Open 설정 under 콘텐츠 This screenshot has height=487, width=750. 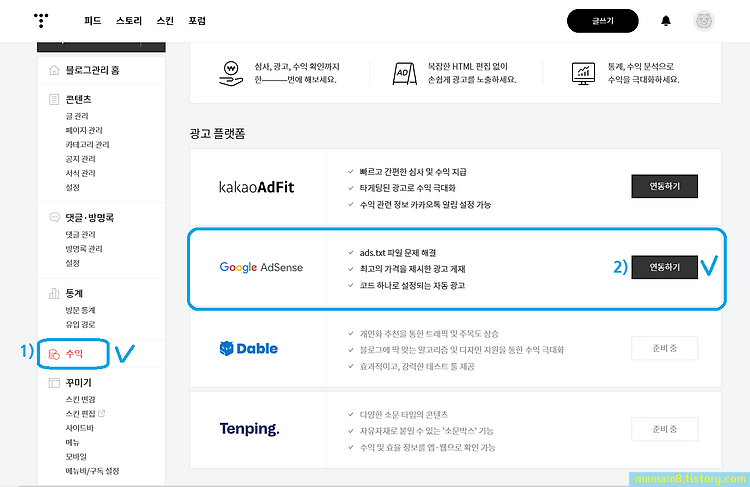[72, 188]
